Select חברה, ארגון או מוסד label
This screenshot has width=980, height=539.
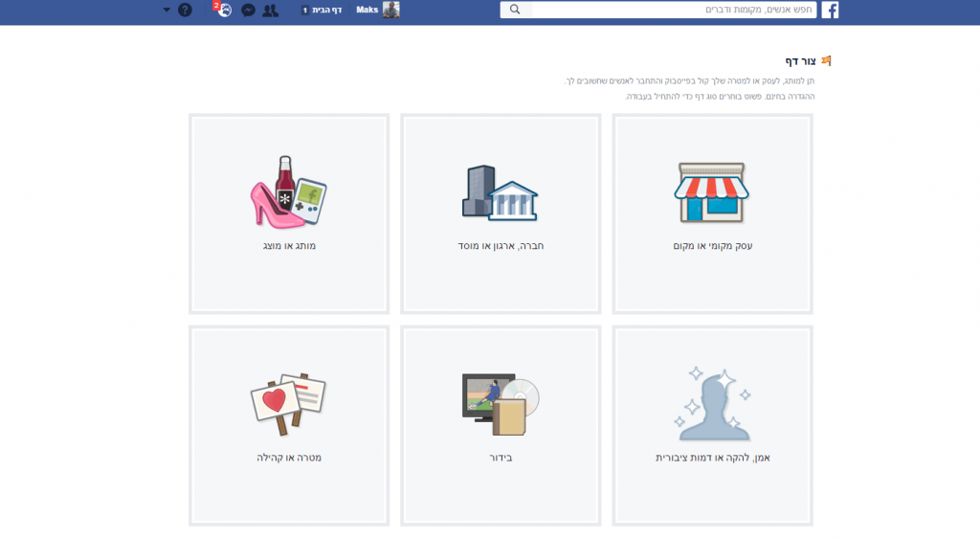pyautogui.click(x=501, y=246)
